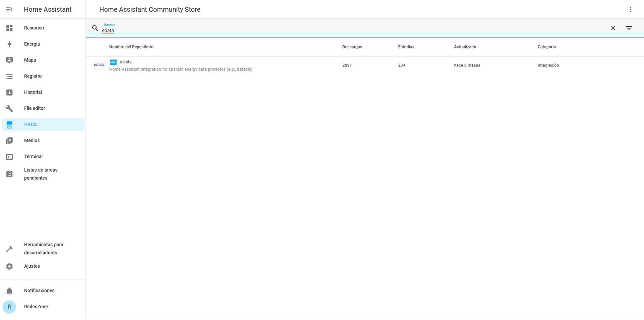
Task: Open the Mapa icon in sidebar
Action: (9, 60)
